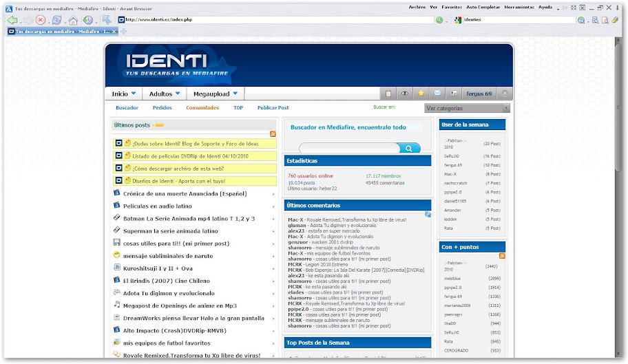This screenshot has width=628, height=364.
Task: Open the Buscador link
Action: [x=127, y=107]
